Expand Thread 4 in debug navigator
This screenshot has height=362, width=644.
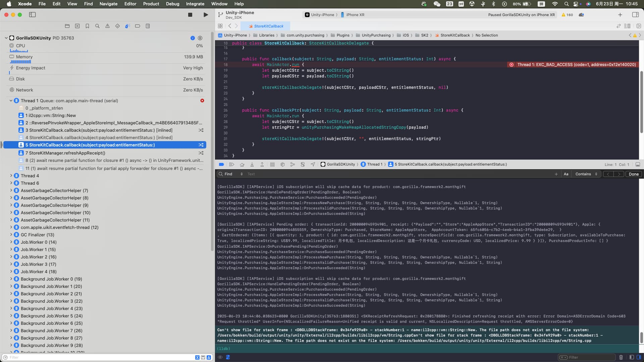coord(11,176)
